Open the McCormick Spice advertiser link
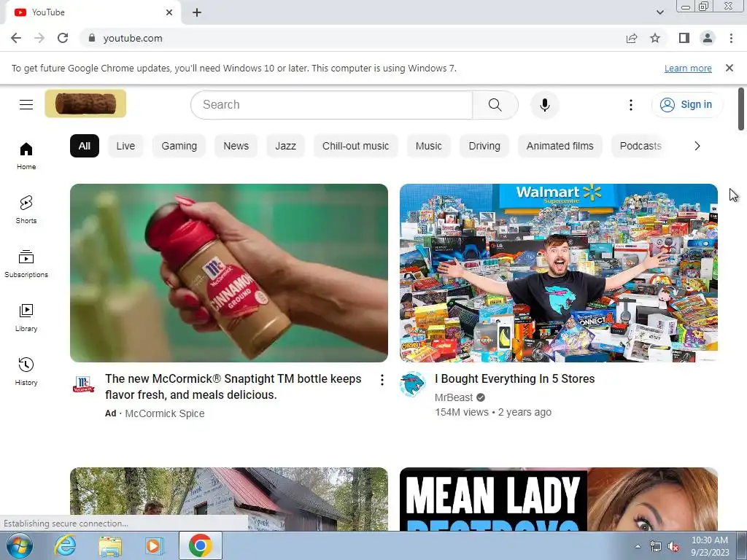 [165, 413]
